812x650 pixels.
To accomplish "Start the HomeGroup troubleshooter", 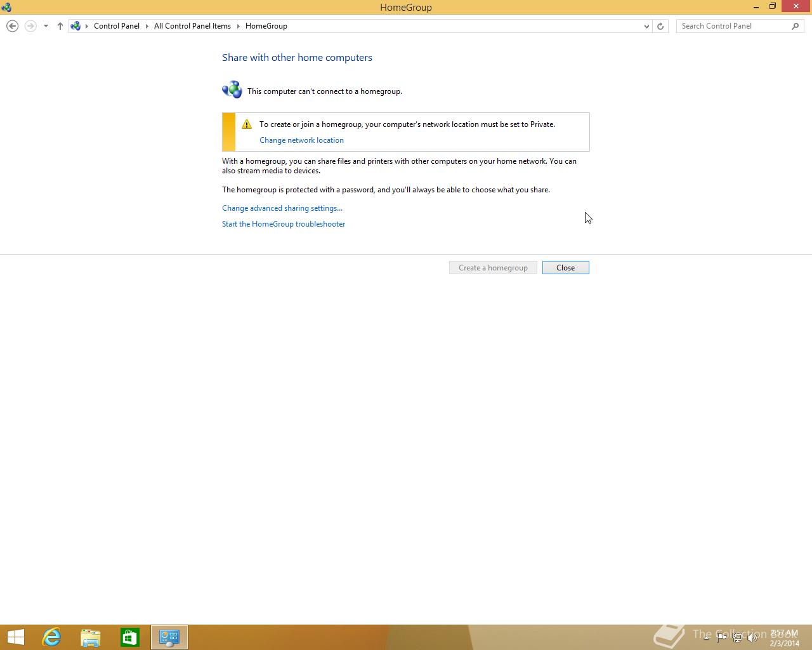I will [284, 224].
